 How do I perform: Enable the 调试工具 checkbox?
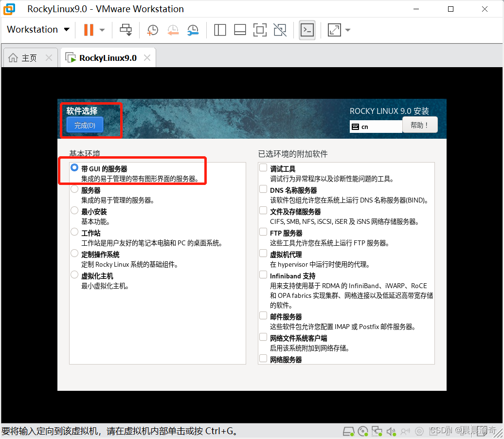point(263,167)
